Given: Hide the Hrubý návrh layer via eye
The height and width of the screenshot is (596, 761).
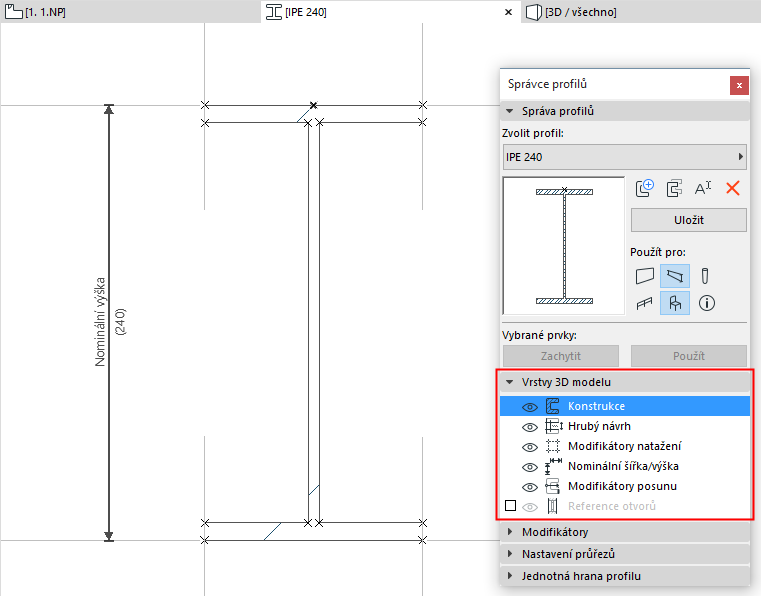Looking at the screenshot, I should click(x=529, y=427).
